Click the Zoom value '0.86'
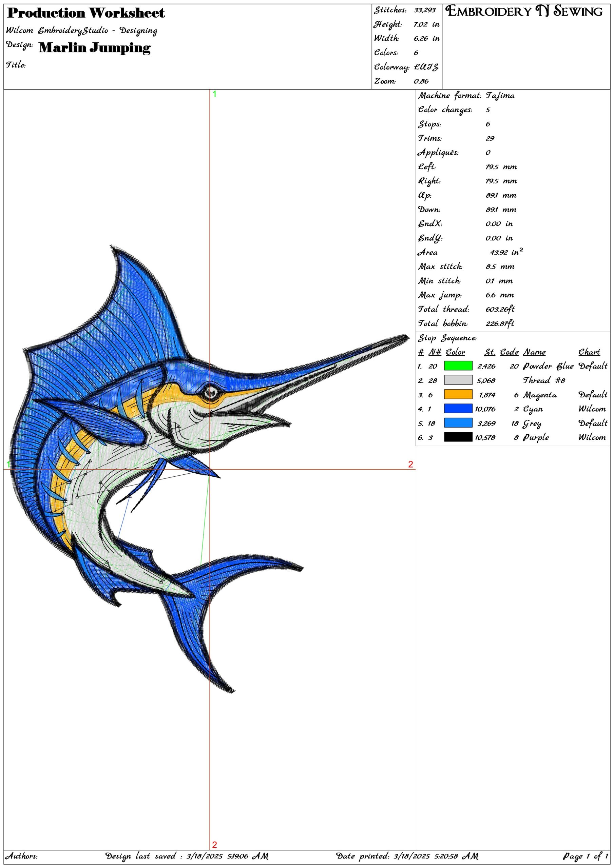614x868 pixels. point(421,81)
